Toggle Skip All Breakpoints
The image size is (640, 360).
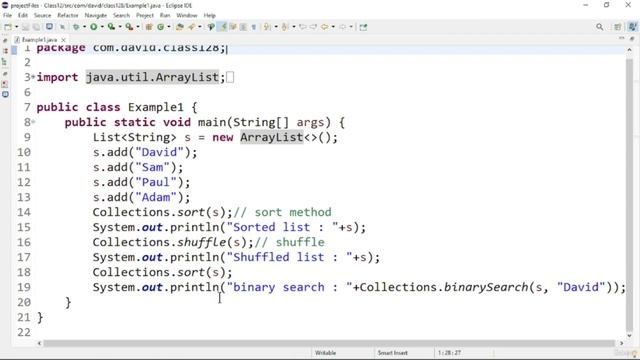point(62,27)
